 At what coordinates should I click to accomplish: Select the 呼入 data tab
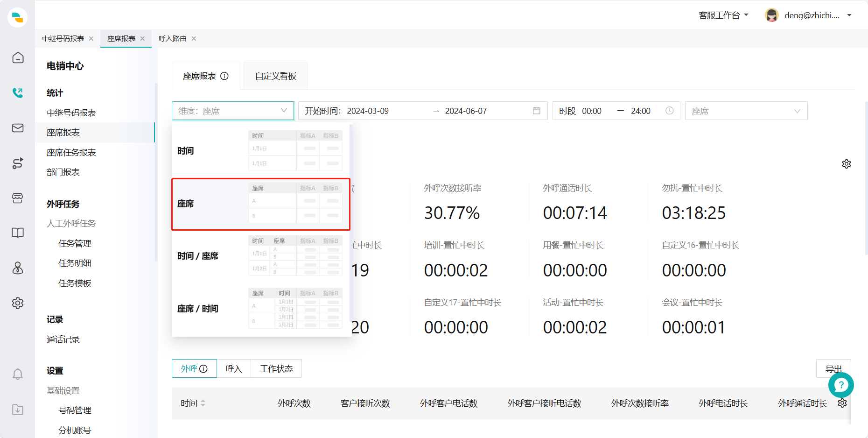tap(234, 368)
